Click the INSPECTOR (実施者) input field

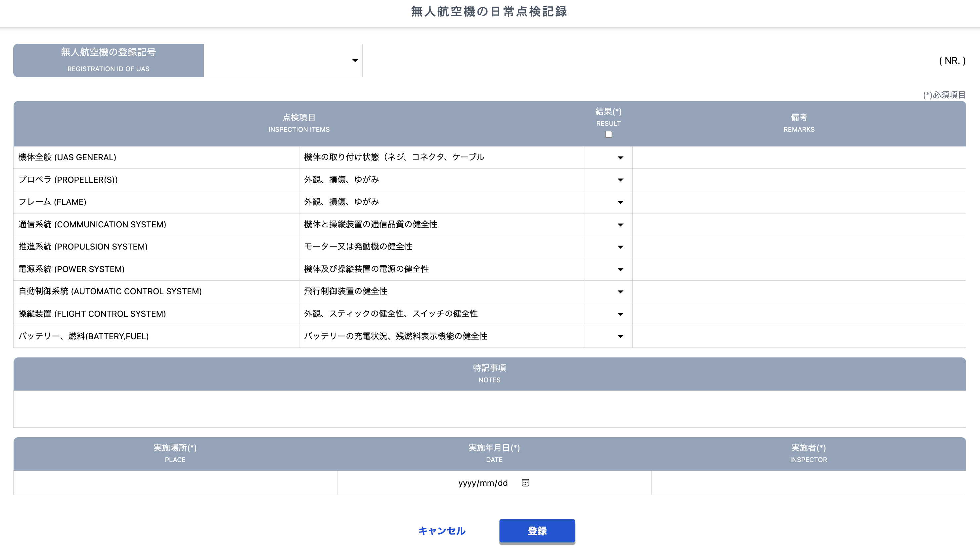808,483
